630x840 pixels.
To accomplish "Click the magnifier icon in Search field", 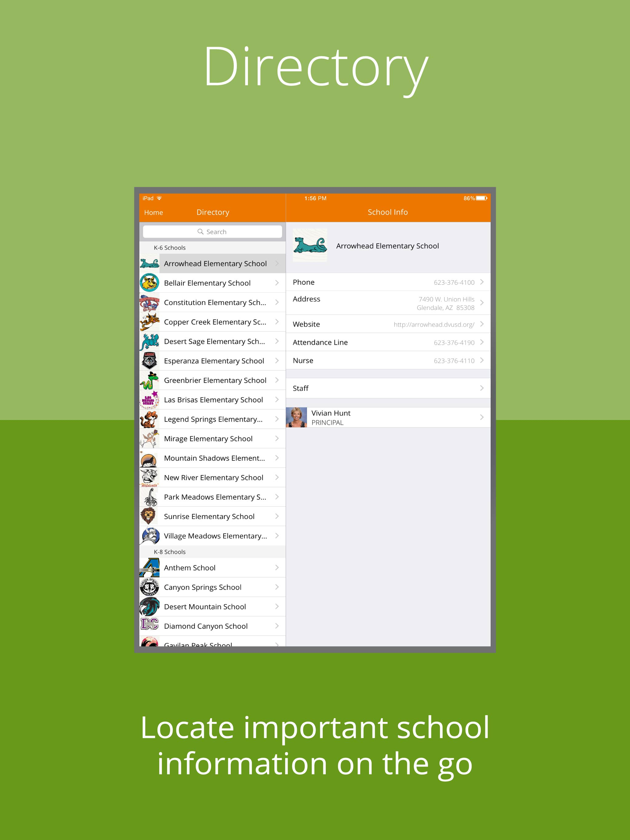I will pyautogui.click(x=200, y=232).
